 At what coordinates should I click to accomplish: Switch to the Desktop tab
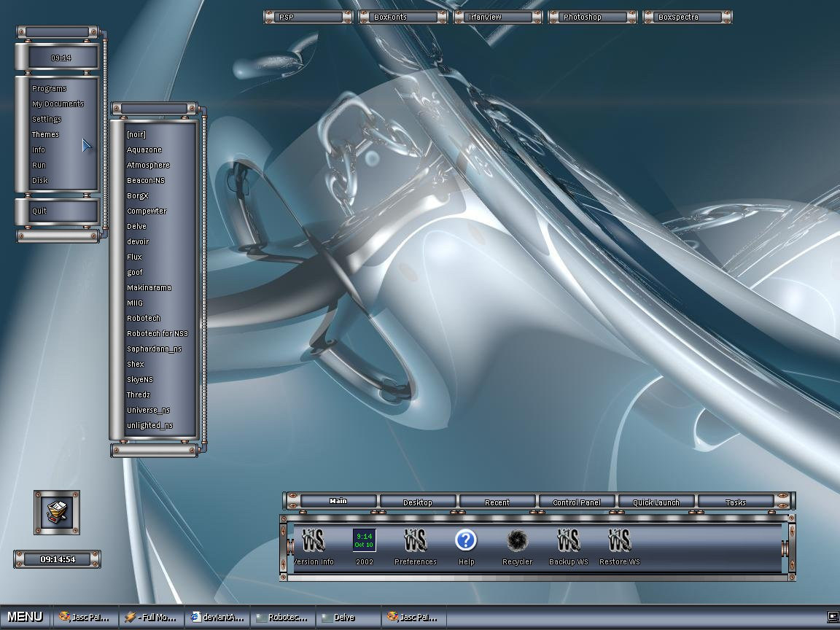tap(418, 502)
